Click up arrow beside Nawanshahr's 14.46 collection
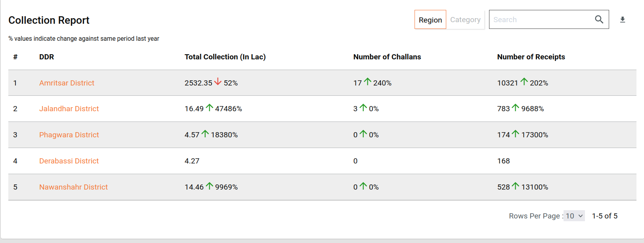 pyautogui.click(x=210, y=186)
